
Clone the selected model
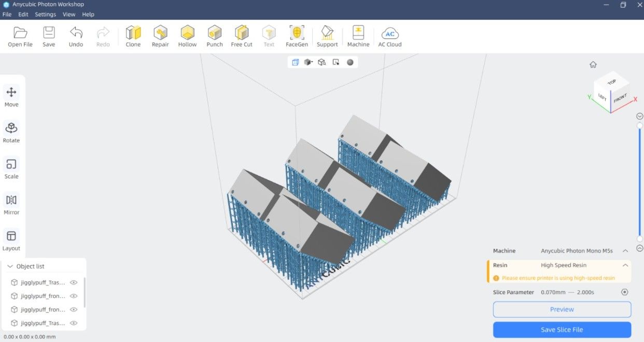coord(133,36)
